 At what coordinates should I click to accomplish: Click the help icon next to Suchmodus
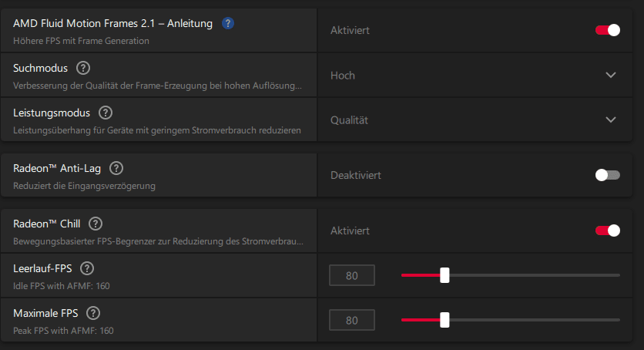point(83,68)
